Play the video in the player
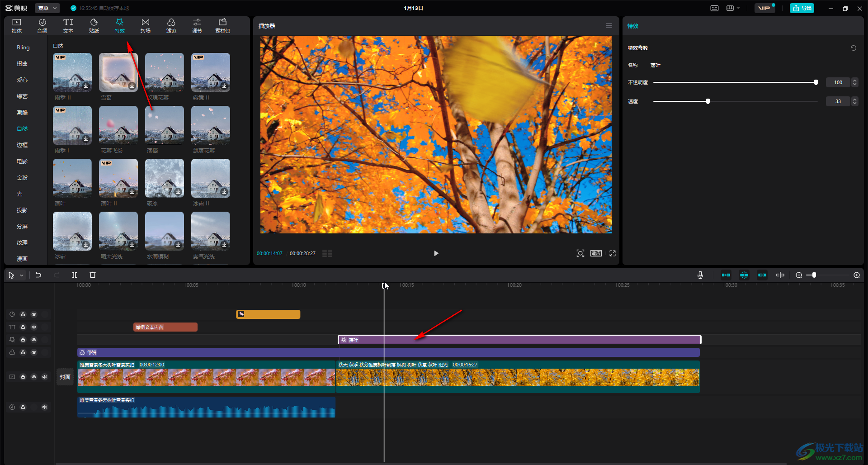 (x=436, y=253)
